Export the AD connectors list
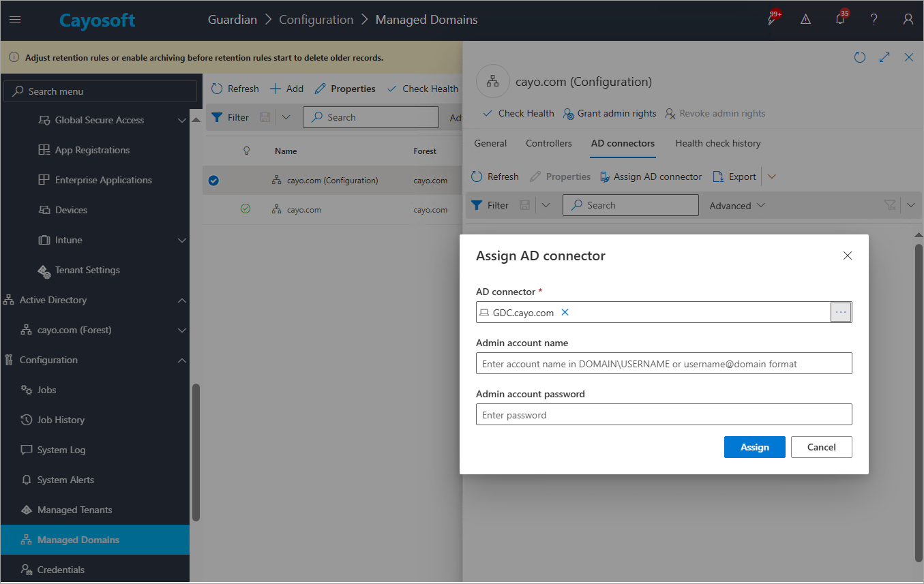924x584 pixels. (734, 176)
